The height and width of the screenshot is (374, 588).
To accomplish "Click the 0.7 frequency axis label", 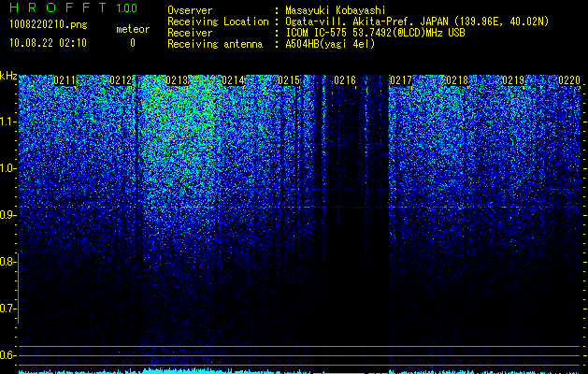I will point(7,309).
